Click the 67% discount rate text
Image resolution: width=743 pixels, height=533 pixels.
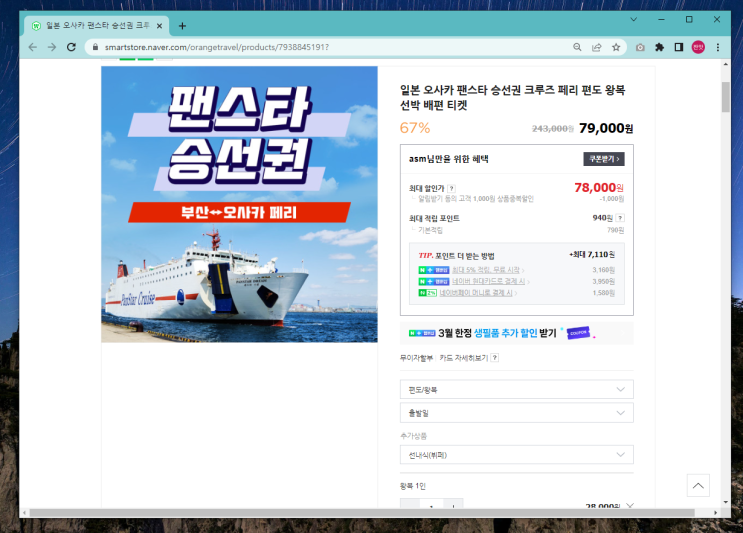415,128
